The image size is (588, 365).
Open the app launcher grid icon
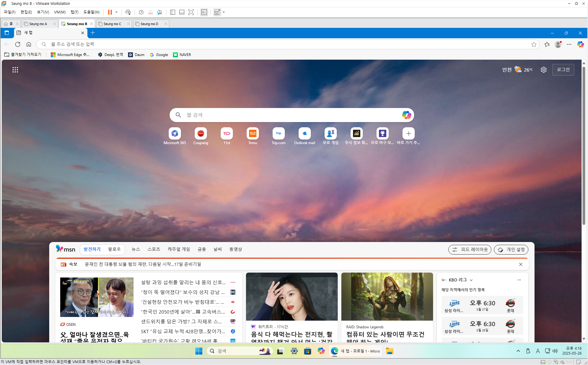point(15,70)
